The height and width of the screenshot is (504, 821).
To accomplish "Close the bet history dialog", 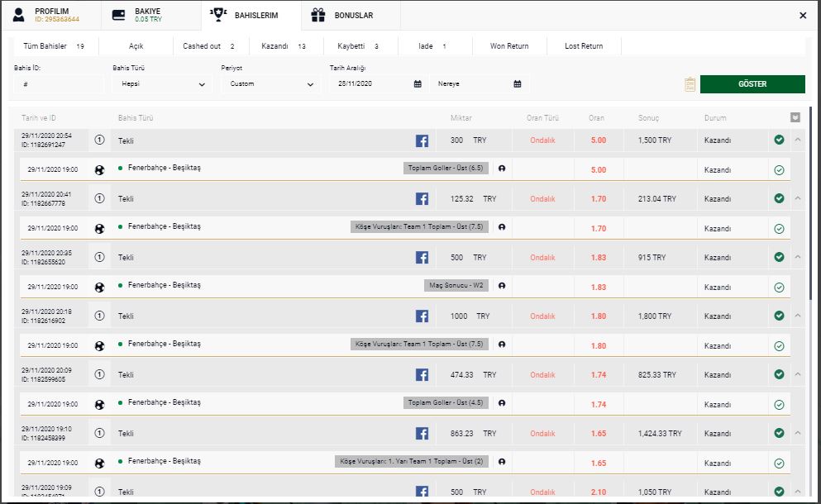I will pyautogui.click(x=803, y=16).
